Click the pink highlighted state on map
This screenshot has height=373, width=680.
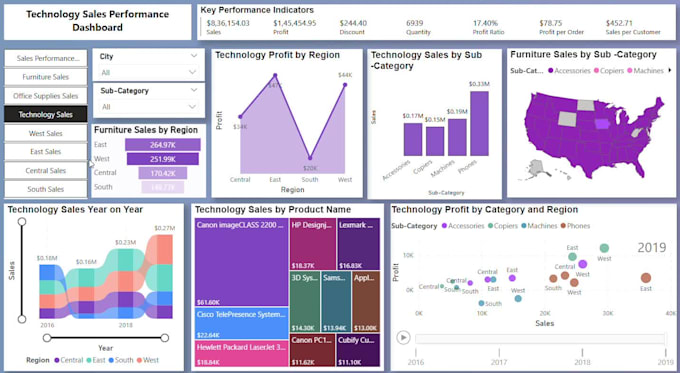click(602, 124)
